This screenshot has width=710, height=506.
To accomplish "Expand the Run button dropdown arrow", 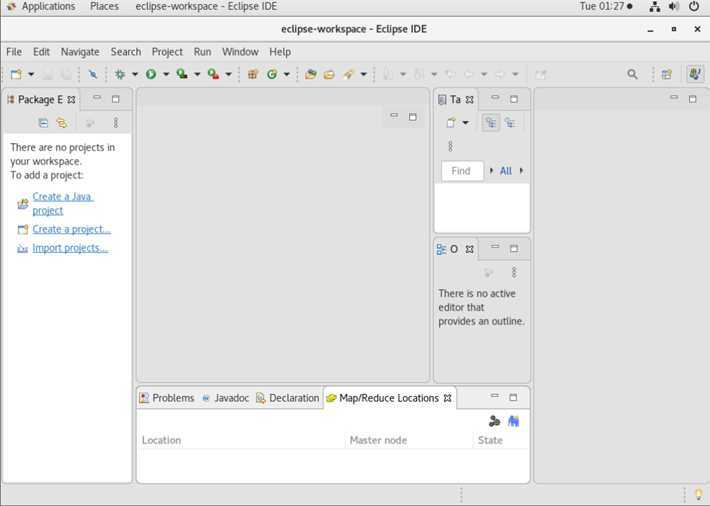I will point(166,74).
